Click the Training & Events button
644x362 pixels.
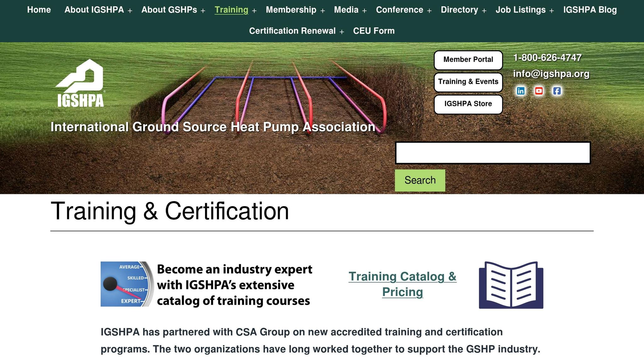point(468,82)
